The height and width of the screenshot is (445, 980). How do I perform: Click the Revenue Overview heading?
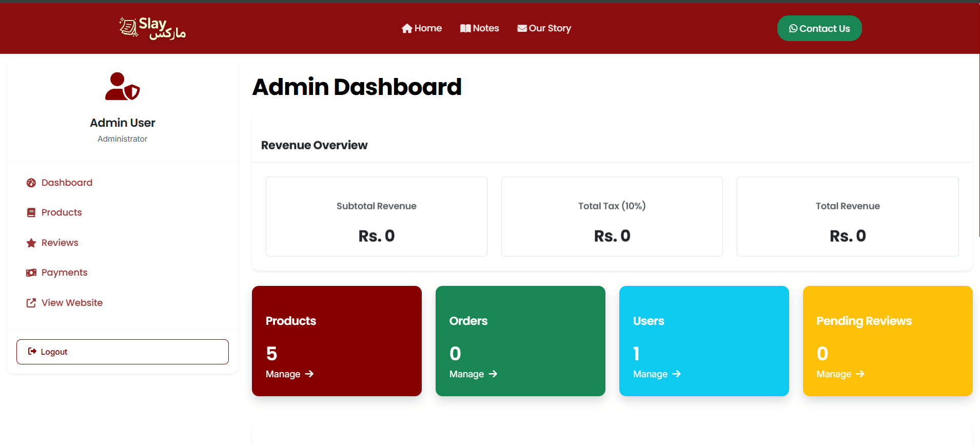click(315, 145)
